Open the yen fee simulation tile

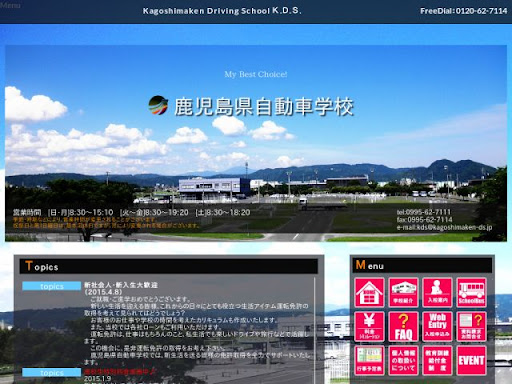coord(369,327)
